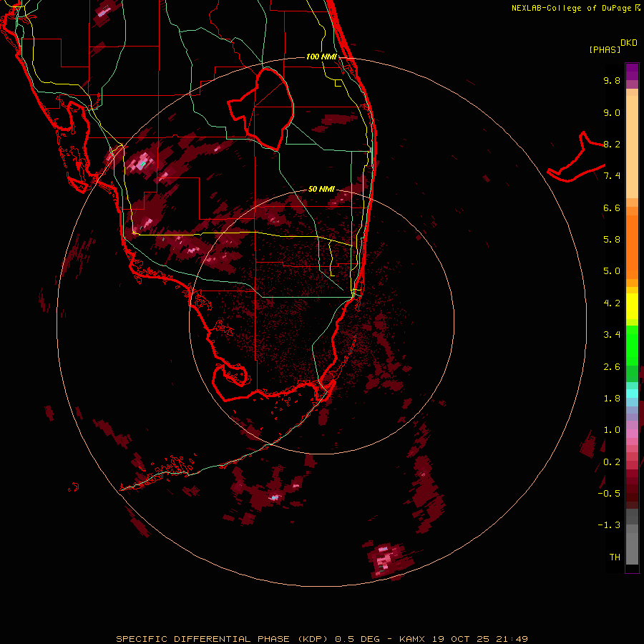The width and height of the screenshot is (644, 644).
Task: Select the 5.8 value on scale
Action: (612, 240)
